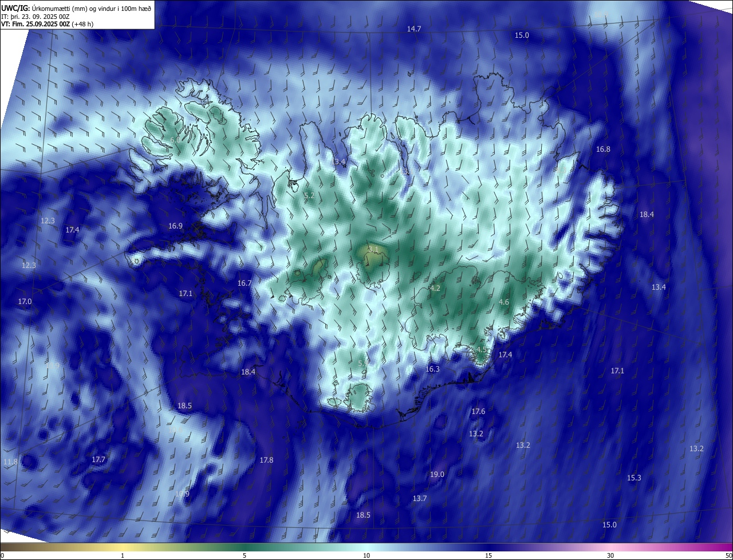
Task: Click the 11.8 value label
Action: pyautogui.click(x=10, y=462)
